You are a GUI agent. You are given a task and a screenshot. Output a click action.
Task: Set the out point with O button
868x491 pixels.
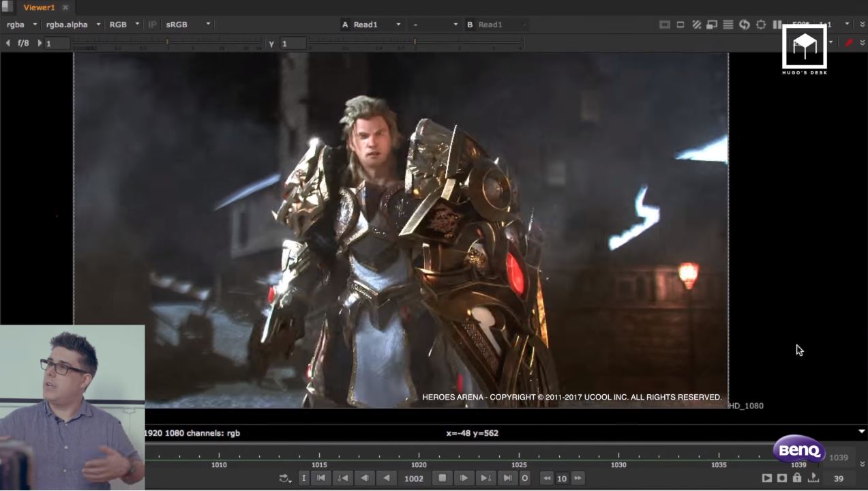tap(525, 478)
